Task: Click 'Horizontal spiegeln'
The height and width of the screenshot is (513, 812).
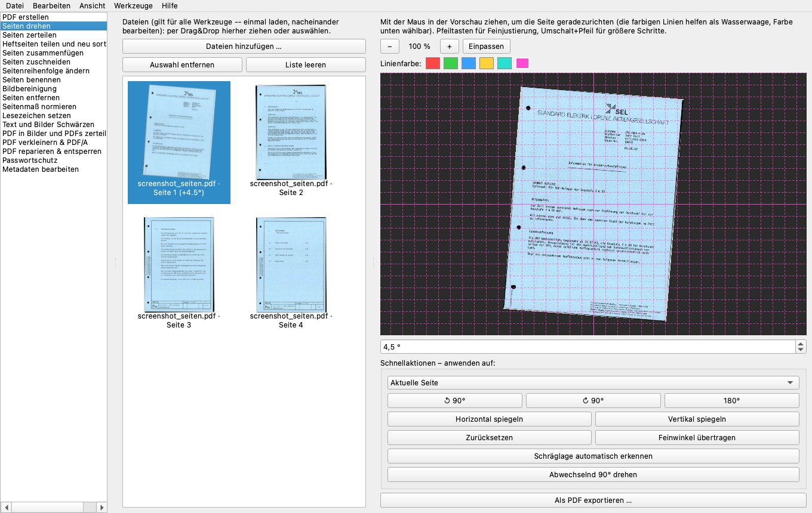Action: (490, 419)
